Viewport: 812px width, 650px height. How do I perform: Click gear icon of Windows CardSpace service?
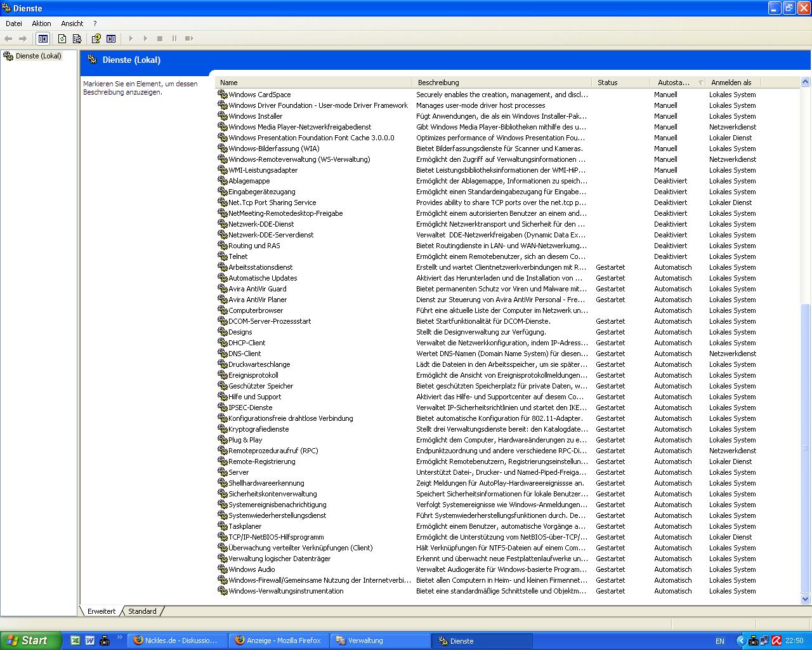click(223, 94)
